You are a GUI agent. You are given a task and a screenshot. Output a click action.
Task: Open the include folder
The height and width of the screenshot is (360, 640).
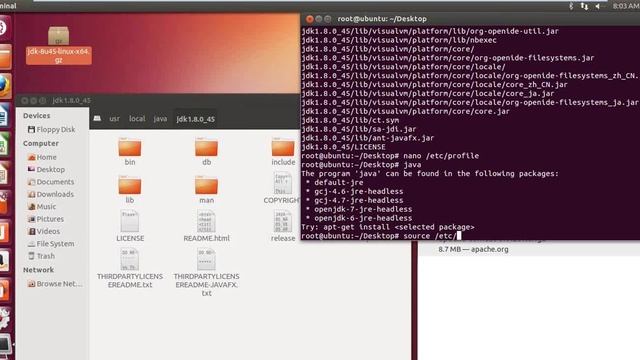[283, 152]
